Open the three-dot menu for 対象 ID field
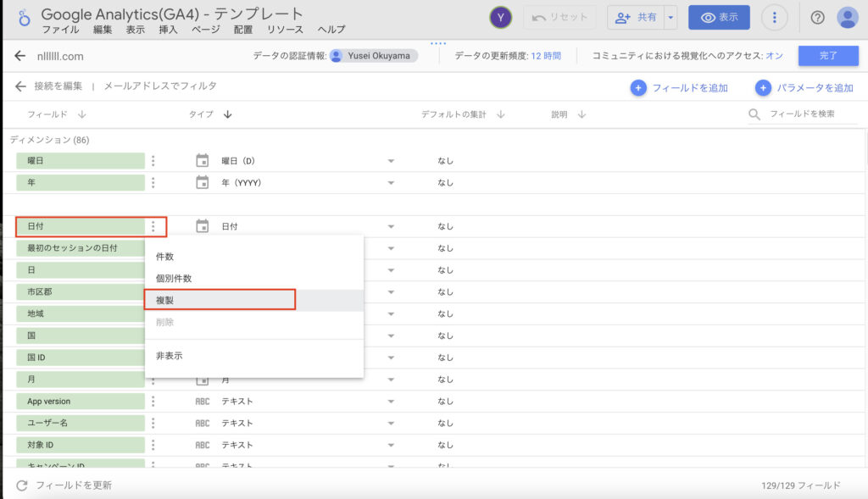 click(x=153, y=445)
